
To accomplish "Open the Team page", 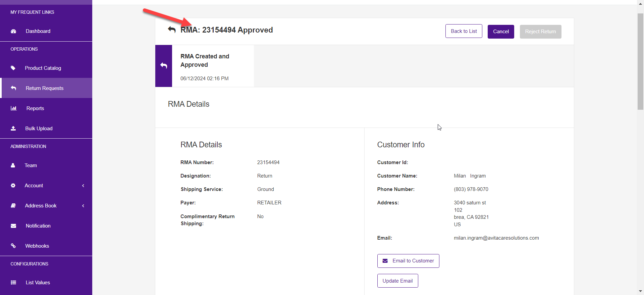I will pos(46,165).
